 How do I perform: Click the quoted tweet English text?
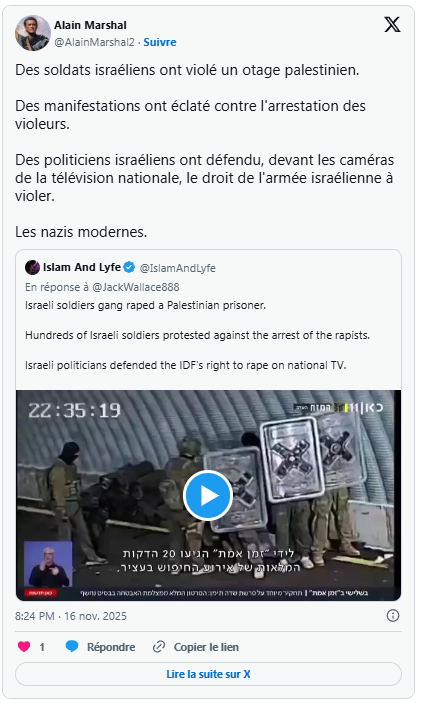point(197,335)
